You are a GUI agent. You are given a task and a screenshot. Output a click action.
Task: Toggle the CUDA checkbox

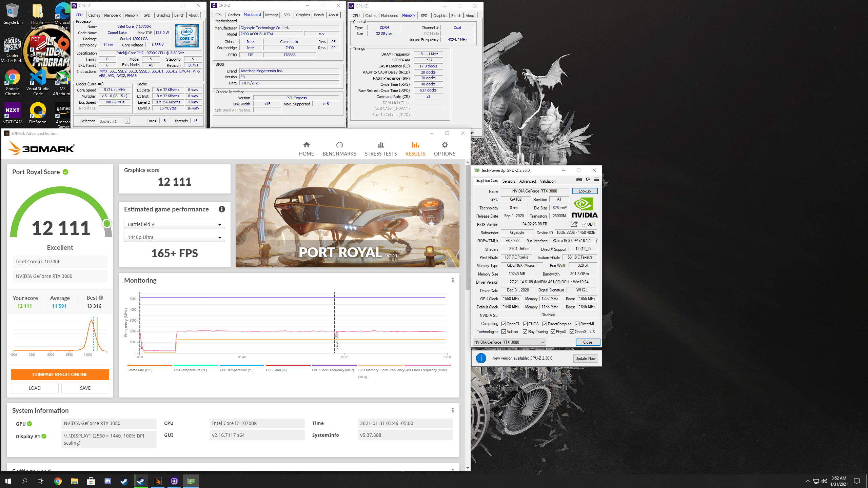point(525,324)
